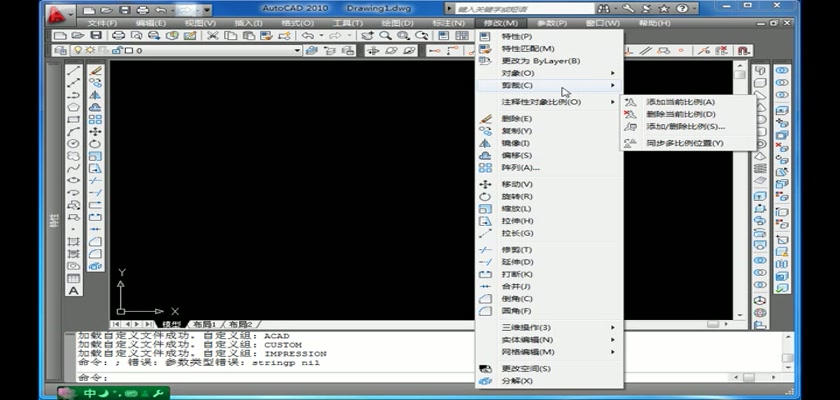Click the Plot printer icon in Standard toolbar

(x=118, y=35)
